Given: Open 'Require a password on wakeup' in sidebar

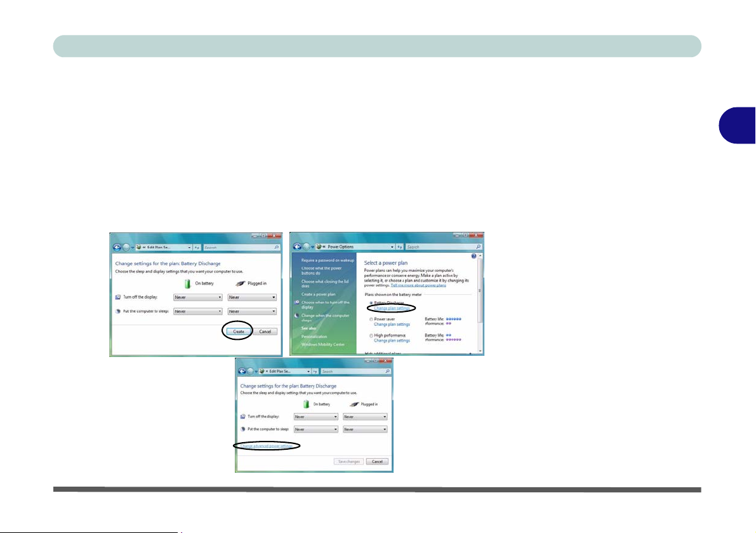Looking at the screenshot, I should tap(328, 260).
